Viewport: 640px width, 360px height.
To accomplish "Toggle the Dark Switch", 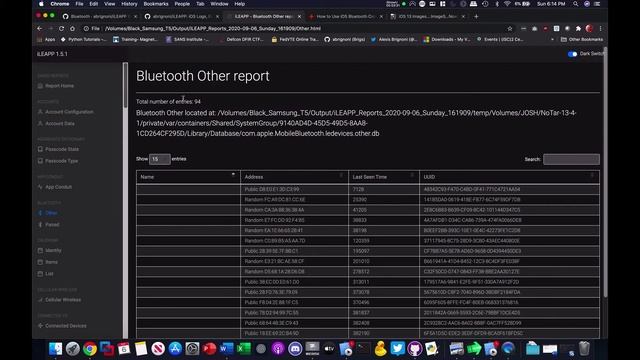I will click(572, 54).
